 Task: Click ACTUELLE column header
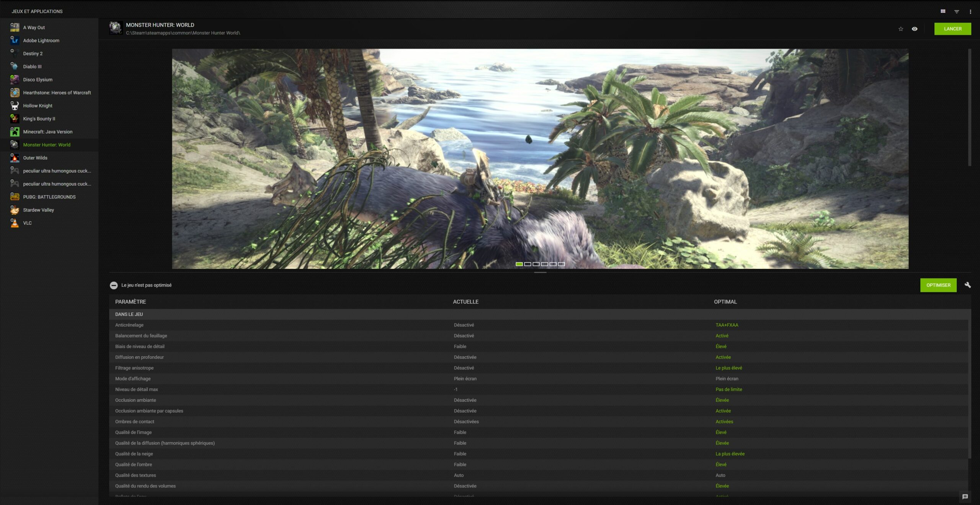point(465,301)
